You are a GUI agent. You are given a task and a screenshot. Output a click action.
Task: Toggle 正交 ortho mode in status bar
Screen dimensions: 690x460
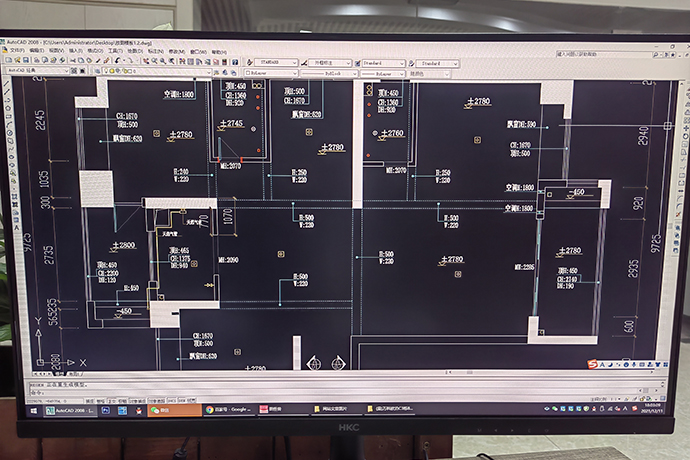pos(111,401)
